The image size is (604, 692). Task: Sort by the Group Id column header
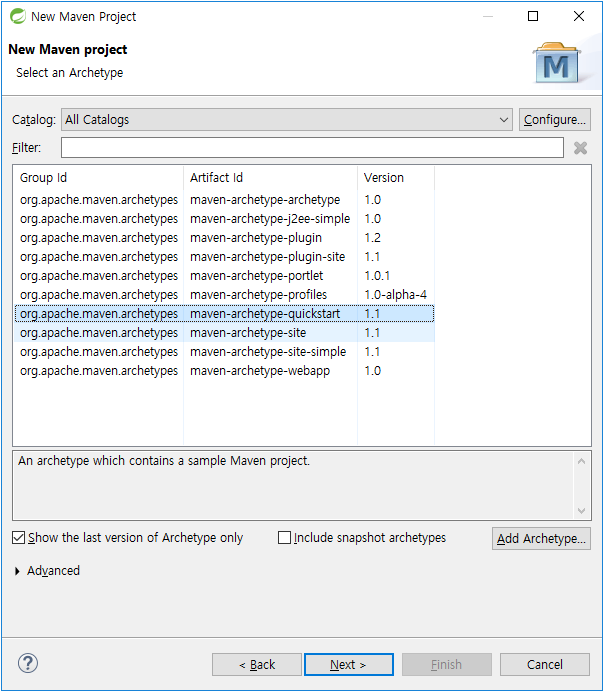98,177
